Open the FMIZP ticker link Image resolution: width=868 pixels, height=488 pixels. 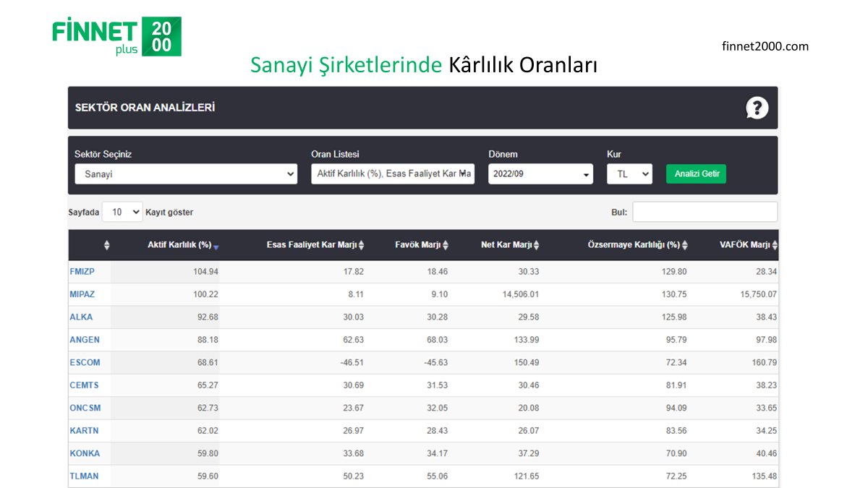(82, 272)
